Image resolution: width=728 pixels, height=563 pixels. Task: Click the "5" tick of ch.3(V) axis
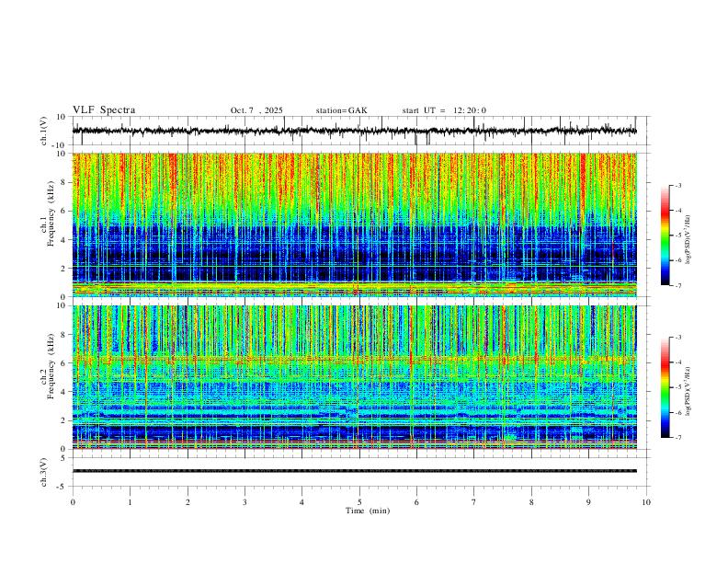click(x=64, y=458)
